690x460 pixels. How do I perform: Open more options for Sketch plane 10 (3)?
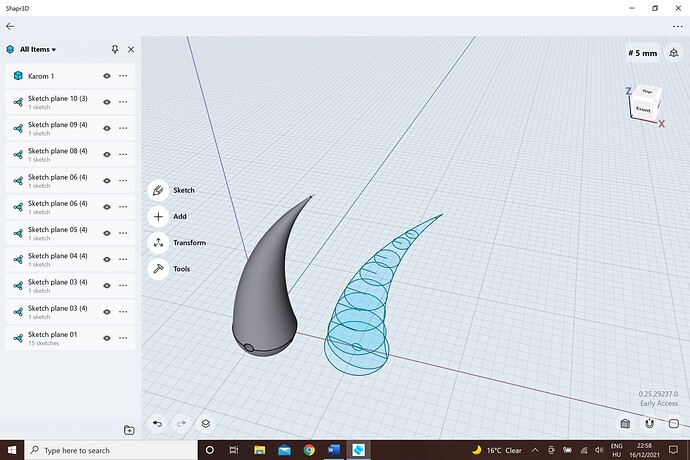123,102
